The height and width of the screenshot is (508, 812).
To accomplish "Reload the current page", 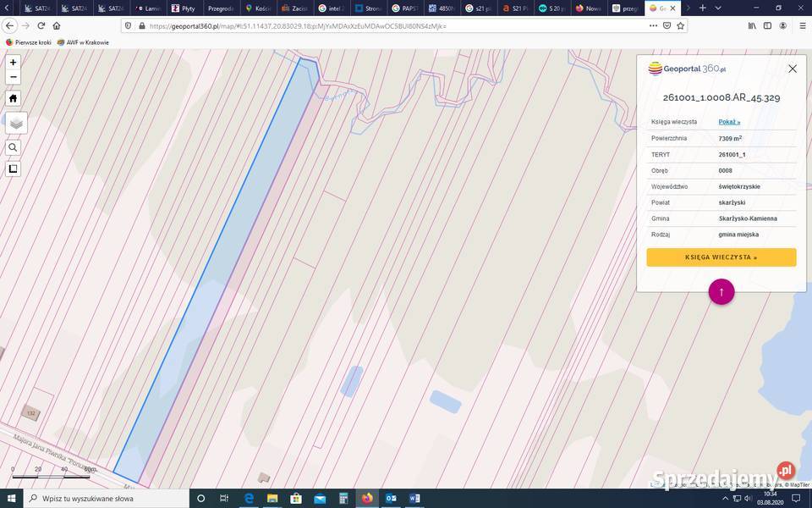I will tap(41, 25).
